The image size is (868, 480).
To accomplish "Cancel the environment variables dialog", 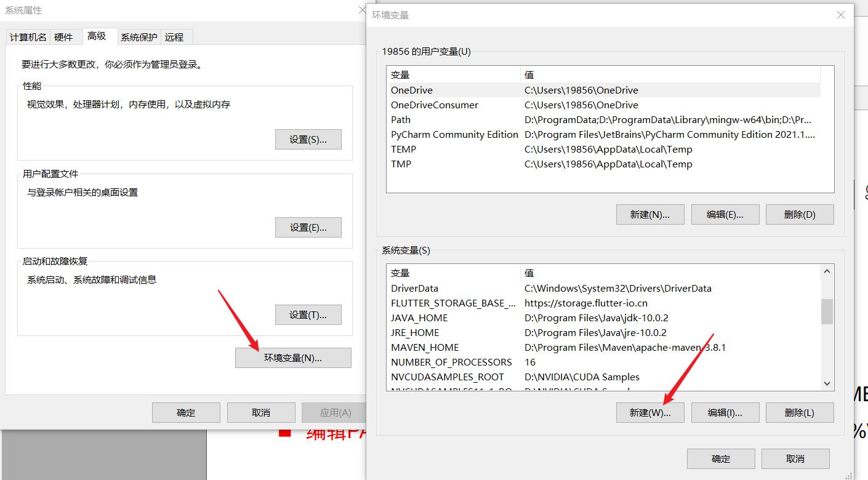I will [x=796, y=458].
